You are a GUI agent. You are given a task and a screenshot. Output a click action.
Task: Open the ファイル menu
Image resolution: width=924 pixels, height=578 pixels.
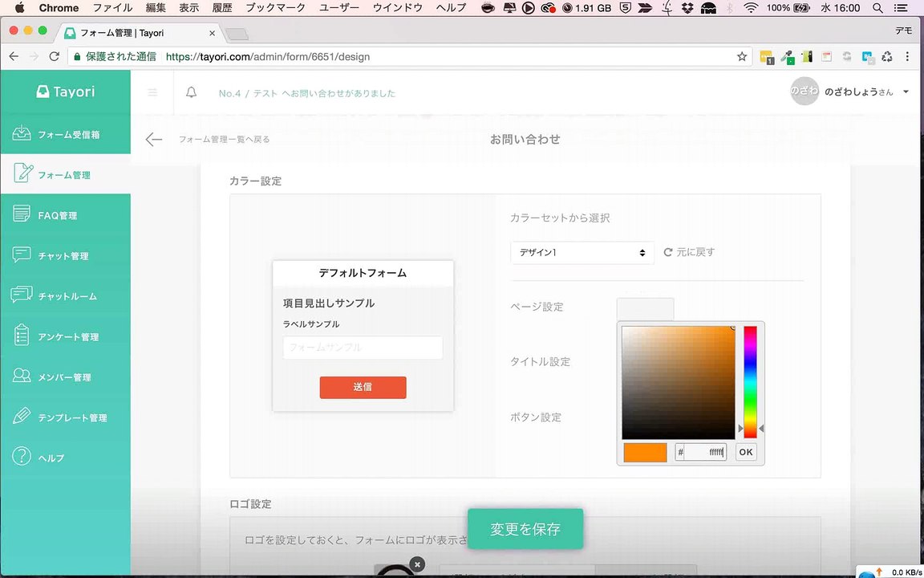click(x=112, y=8)
